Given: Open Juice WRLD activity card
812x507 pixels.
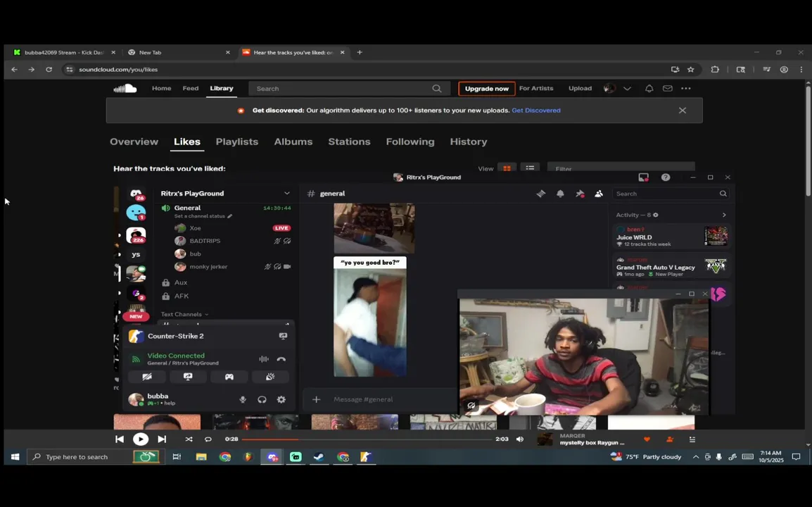Looking at the screenshot, I should (x=671, y=237).
